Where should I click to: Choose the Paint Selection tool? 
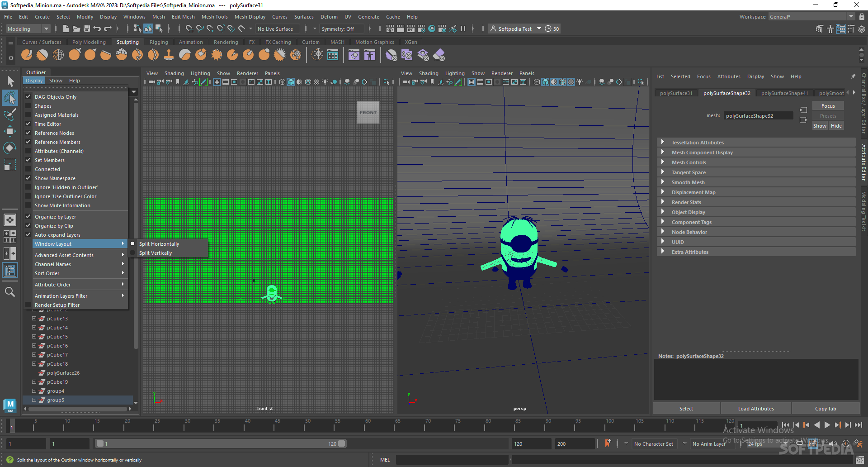(10, 114)
